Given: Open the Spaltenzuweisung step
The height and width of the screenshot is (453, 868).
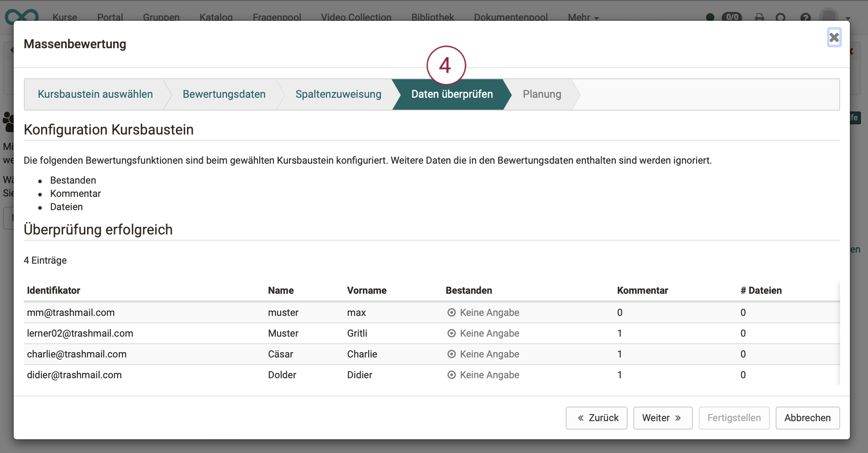Looking at the screenshot, I should pos(338,94).
